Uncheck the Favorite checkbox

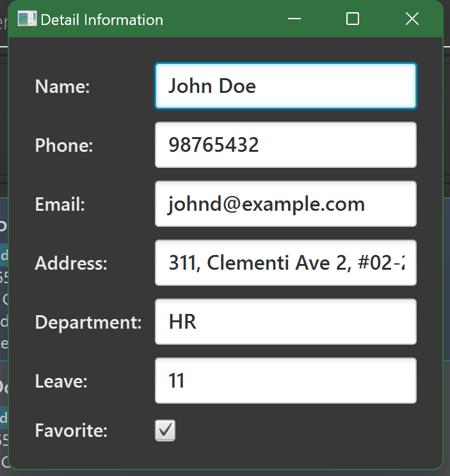click(165, 431)
